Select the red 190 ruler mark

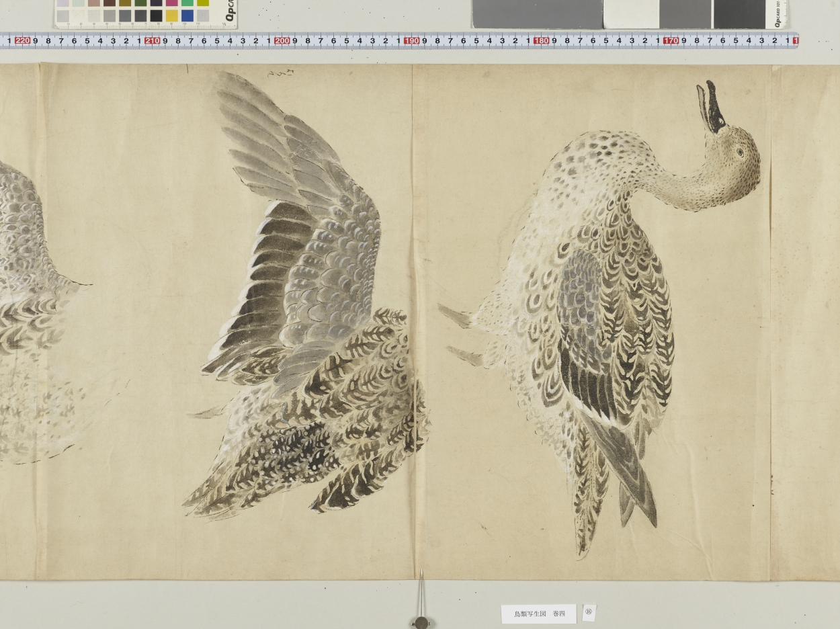(x=411, y=41)
